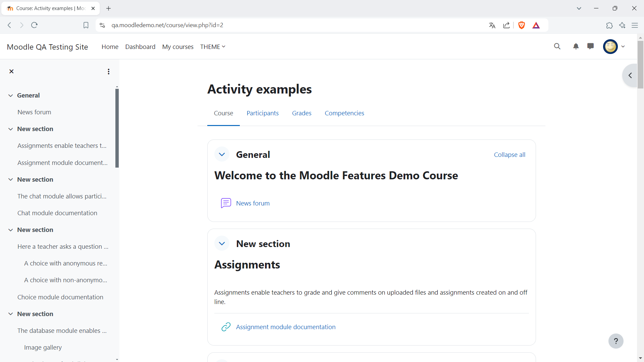
Task: Select 'Here a teacher asks a question' index item
Action: pos(63,247)
